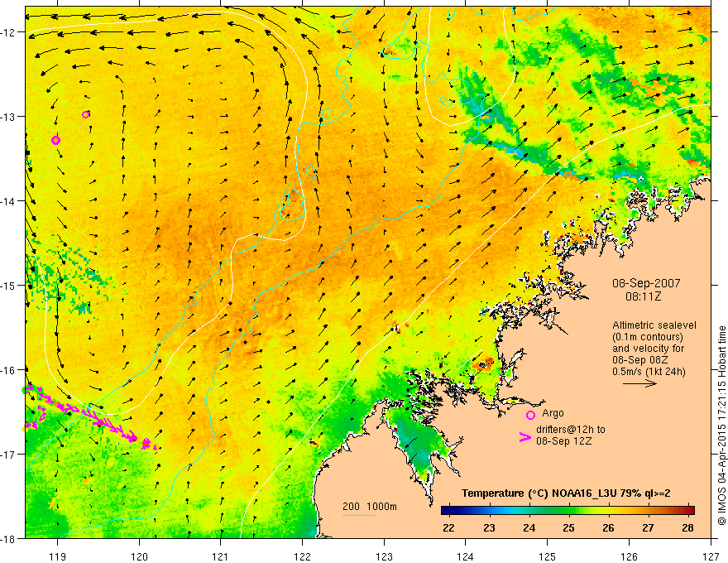
Task: Click the 27 color bar tick label
Action: (x=648, y=527)
